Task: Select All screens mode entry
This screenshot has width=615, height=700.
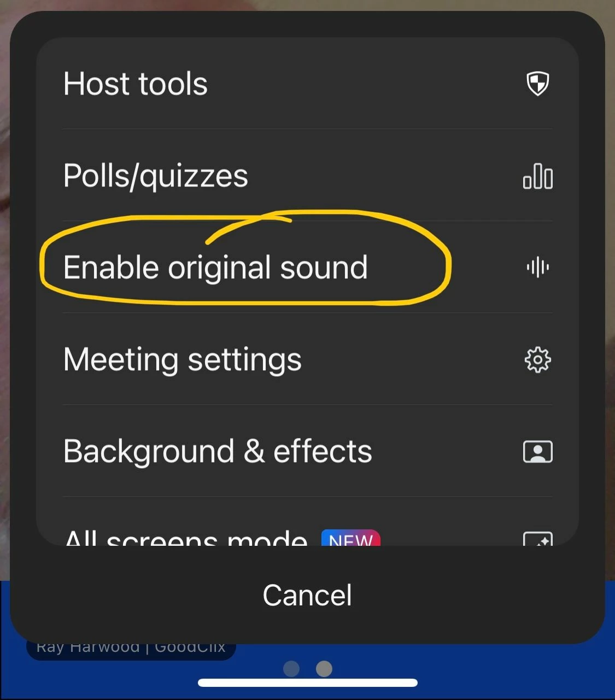Action: click(x=307, y=522)
